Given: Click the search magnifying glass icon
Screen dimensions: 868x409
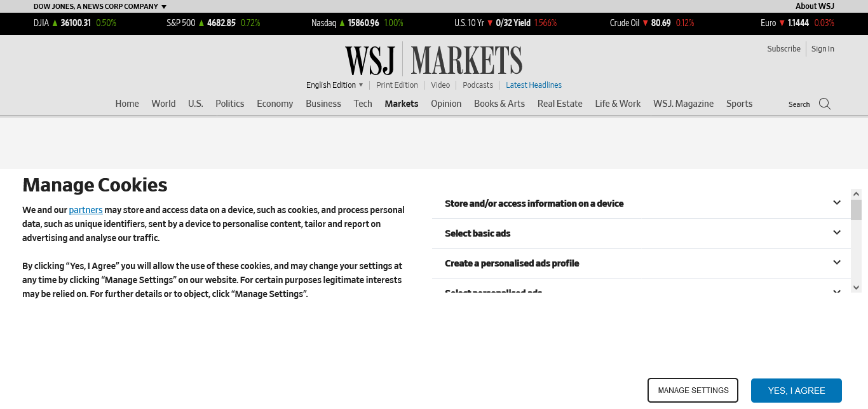Looking at the screenshot, I should click(x=824, y=104).
